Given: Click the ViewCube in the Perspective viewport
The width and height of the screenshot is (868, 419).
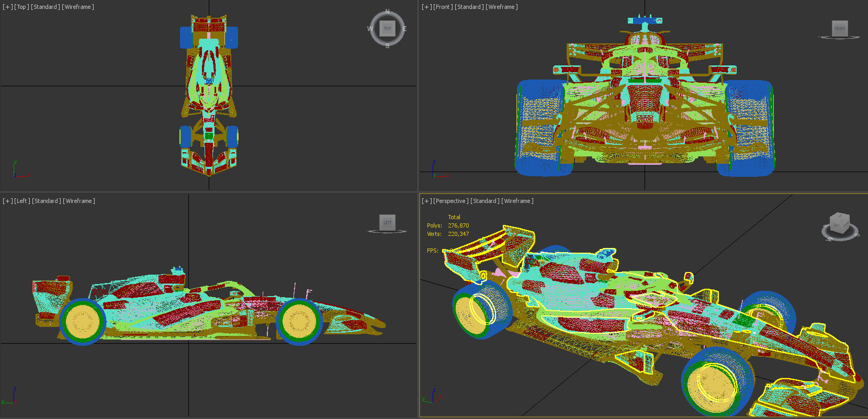Looking at the screenshot, I should click(x=839, y=224).
